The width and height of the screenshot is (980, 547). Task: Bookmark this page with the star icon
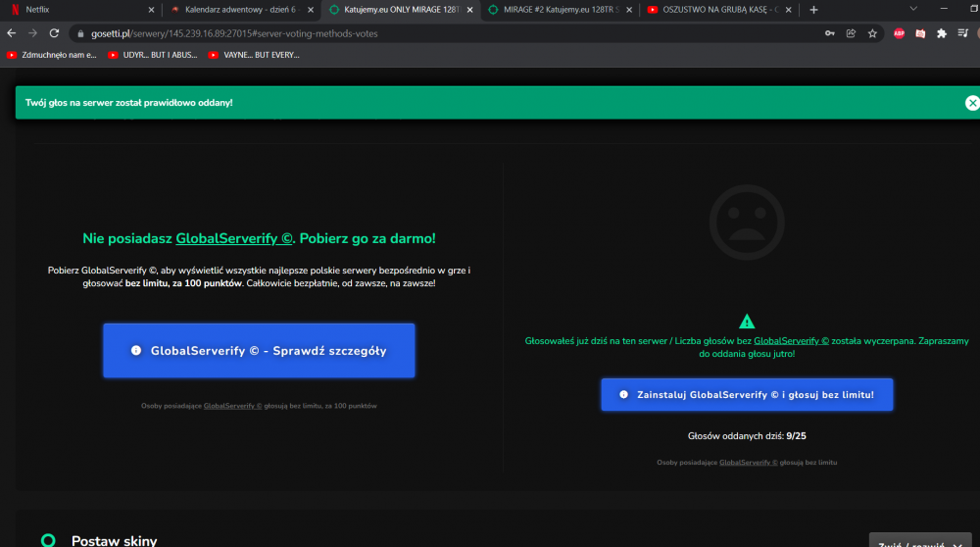pos(872,33)
